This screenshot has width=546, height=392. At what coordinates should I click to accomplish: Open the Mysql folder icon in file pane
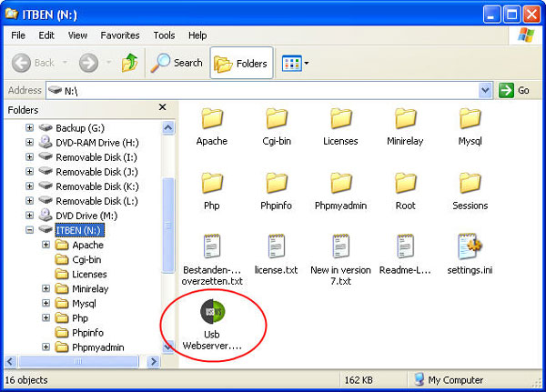(470, 118)
